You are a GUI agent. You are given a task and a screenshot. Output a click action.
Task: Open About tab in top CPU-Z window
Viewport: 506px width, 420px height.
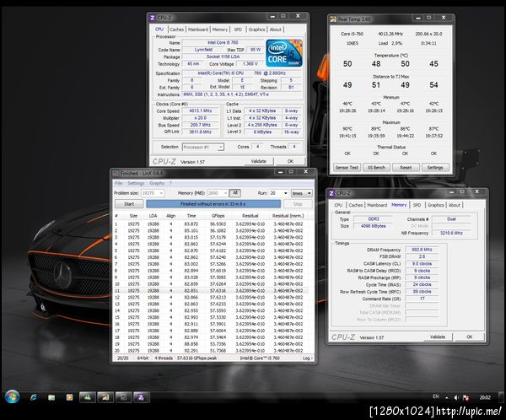click(x=275, y=30)
